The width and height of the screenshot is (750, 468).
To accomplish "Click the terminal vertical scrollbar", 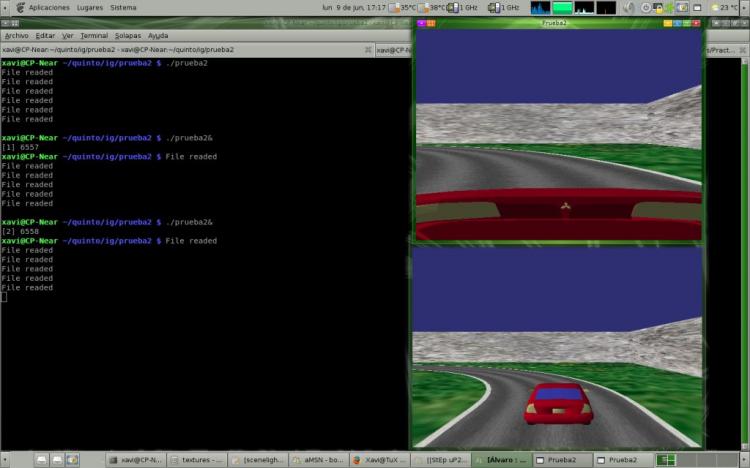I will (x=745, y=254).
